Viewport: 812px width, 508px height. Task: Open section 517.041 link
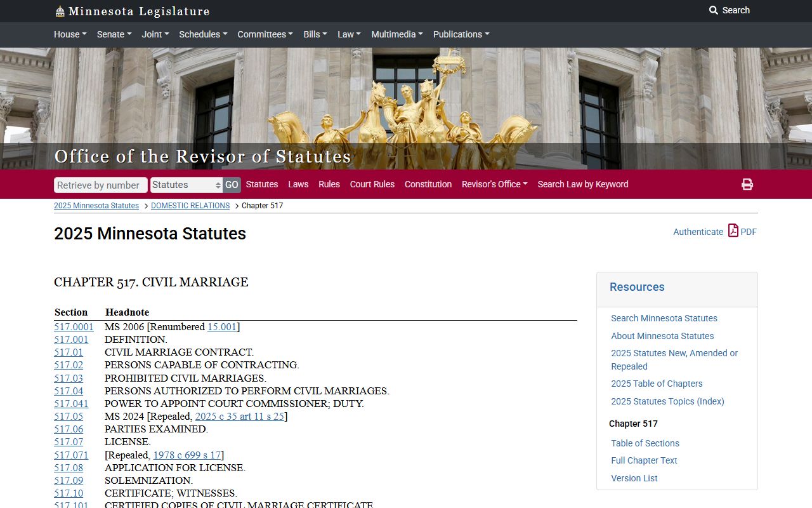[x=71, y=404]
